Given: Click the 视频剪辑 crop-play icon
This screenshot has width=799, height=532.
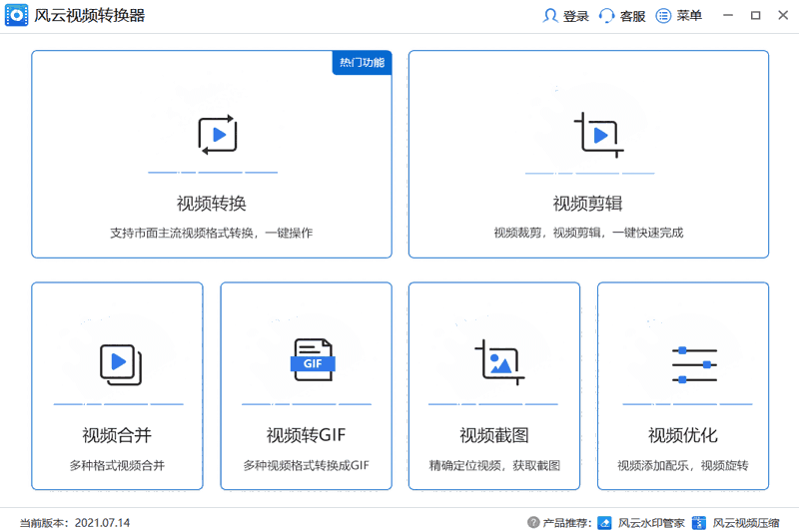Looking at the screenshot, I should (x=598, y=135).
